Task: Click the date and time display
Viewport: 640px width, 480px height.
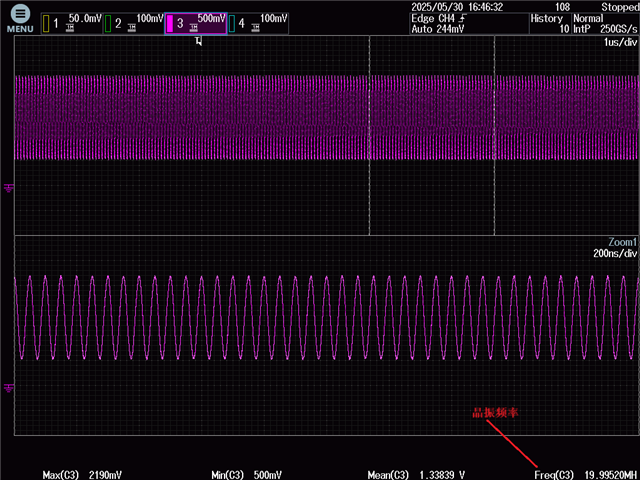Action: (x=456, y=7)
